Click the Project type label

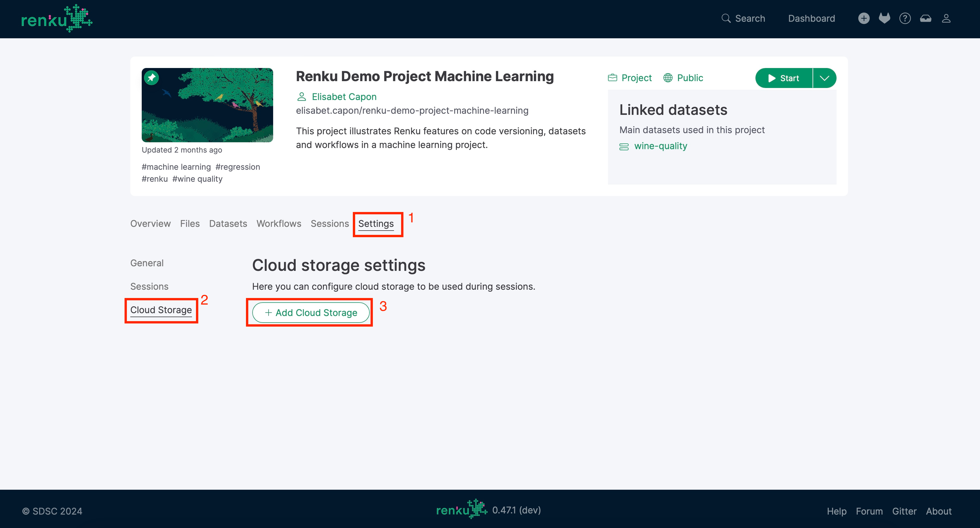630,78
